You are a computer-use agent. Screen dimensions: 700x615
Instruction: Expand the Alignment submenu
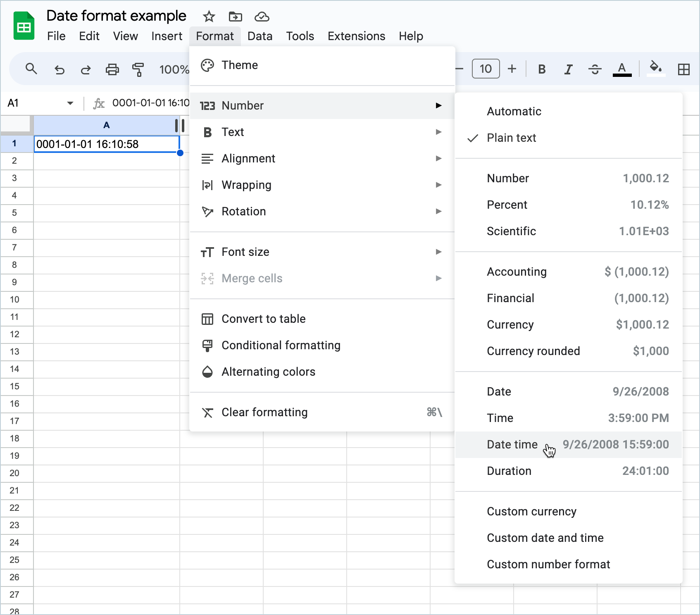322,159
